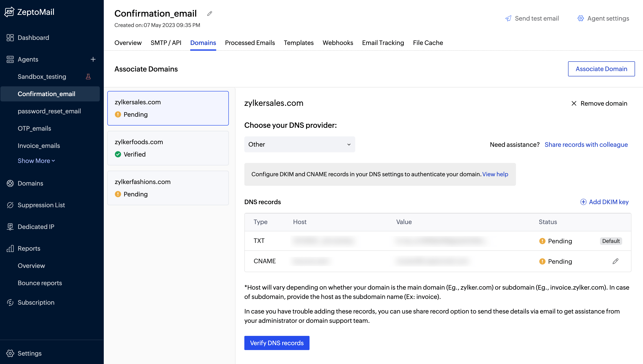Collapse the Reports section in the sidebar
643x364 pixels.
point(29,248)
